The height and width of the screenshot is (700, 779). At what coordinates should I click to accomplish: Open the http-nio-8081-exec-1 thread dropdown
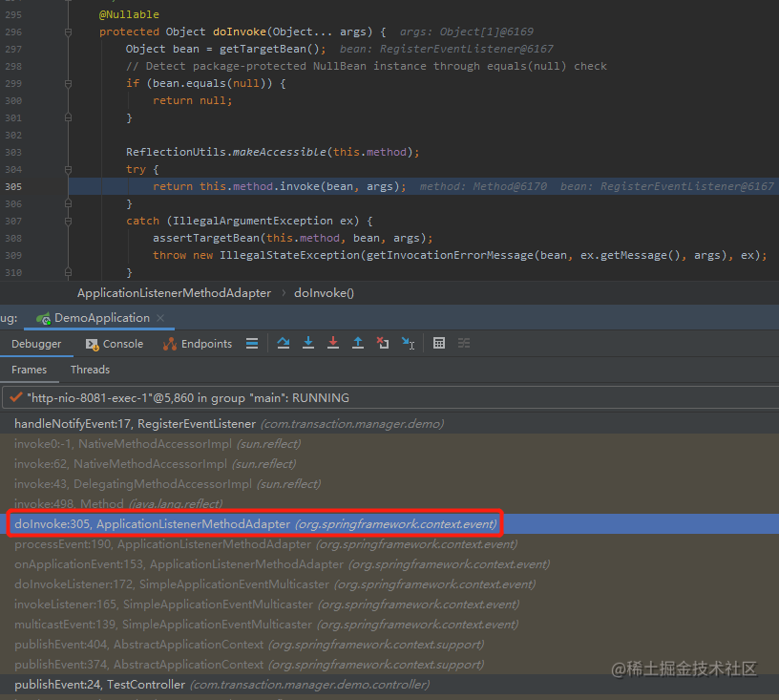389,398
